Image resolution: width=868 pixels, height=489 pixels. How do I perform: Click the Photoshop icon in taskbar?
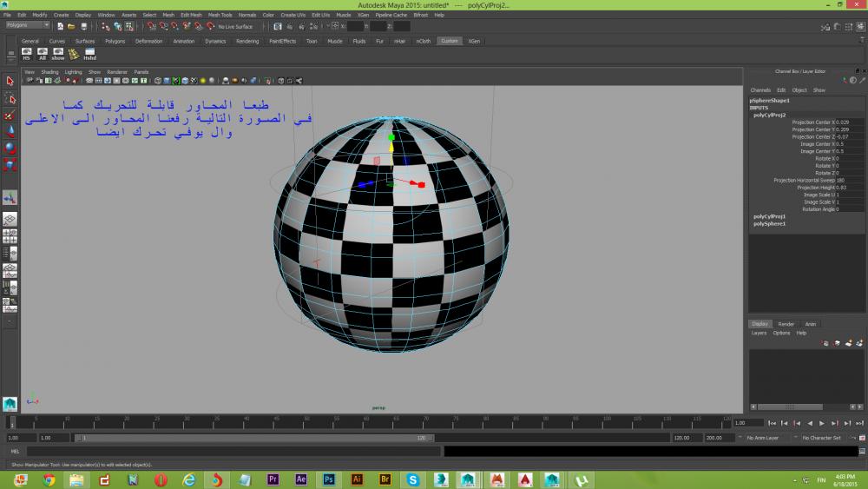[x=329, y=479]
